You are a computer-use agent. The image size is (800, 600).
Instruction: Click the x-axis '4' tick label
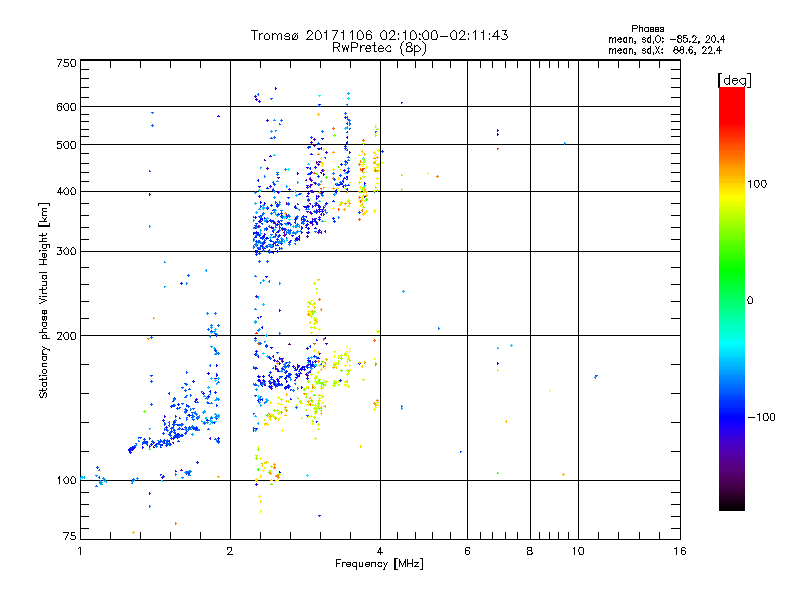click(380, 551)
